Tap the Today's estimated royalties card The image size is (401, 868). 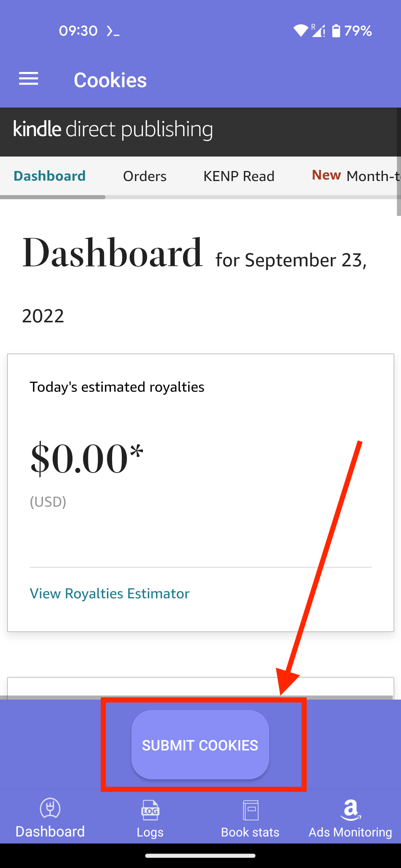(x=200, y=493)
